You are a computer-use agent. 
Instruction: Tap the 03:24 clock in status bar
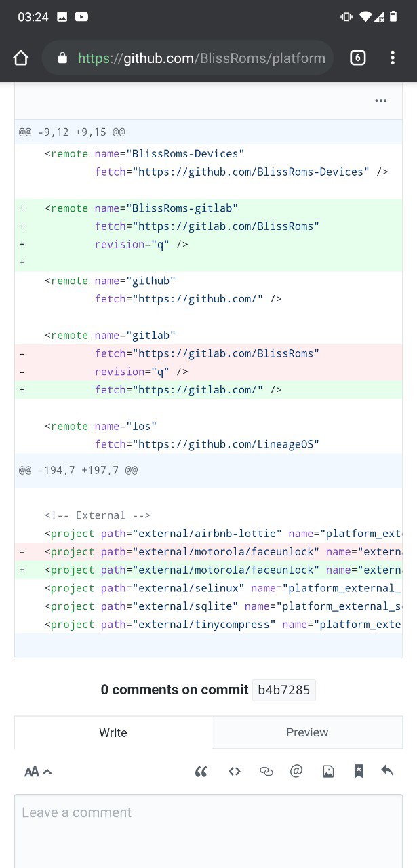[33, 17]
